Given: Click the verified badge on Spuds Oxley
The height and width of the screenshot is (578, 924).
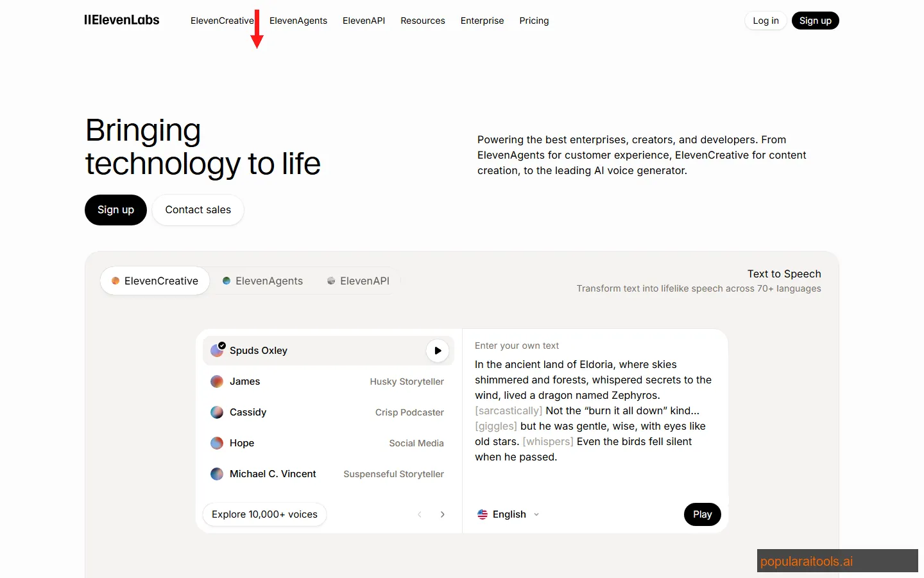Looking at the screenshot, I should pyautogui.click(x=221, y=344).
